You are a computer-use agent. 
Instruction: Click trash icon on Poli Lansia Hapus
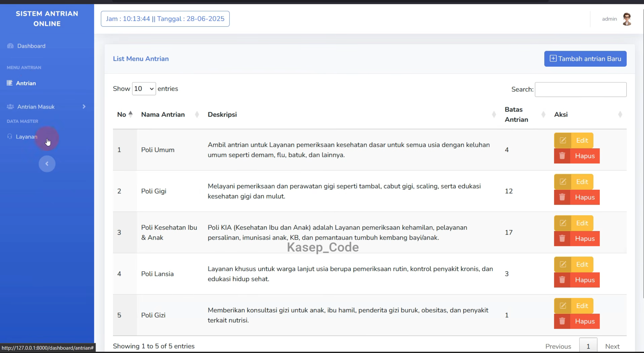(x=562, y=279)
